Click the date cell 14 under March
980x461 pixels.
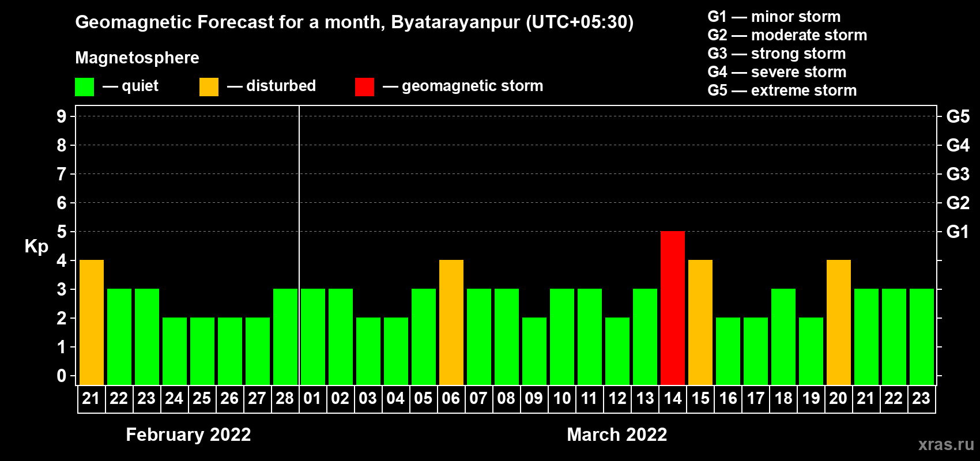673,399
